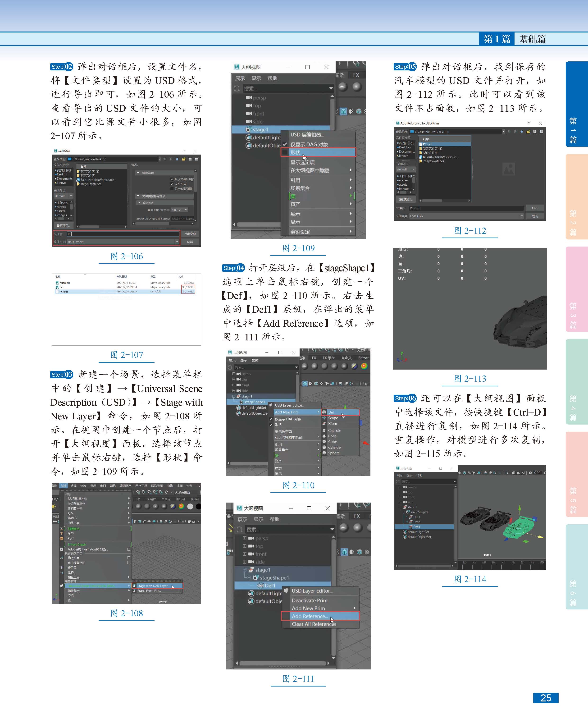The height and width of the screenshot is (728, 588).
Task: Select PC.usd file in Add Reference dialog list
Action: [x=444, y=144]
